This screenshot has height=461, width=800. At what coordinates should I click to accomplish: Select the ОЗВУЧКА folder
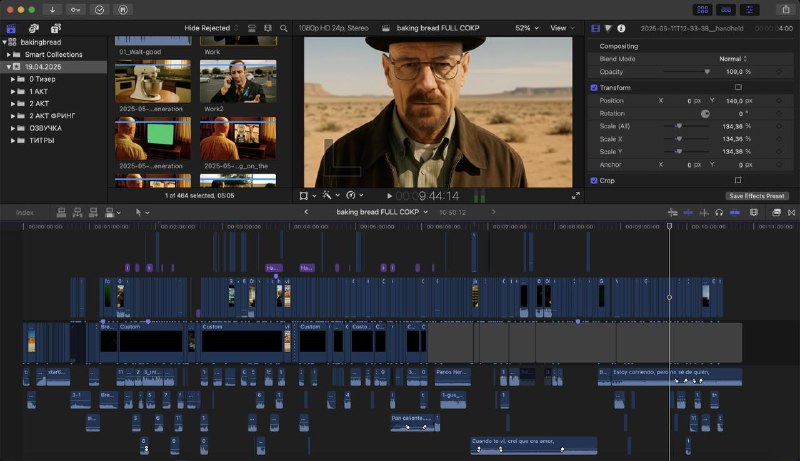point(45,128)
